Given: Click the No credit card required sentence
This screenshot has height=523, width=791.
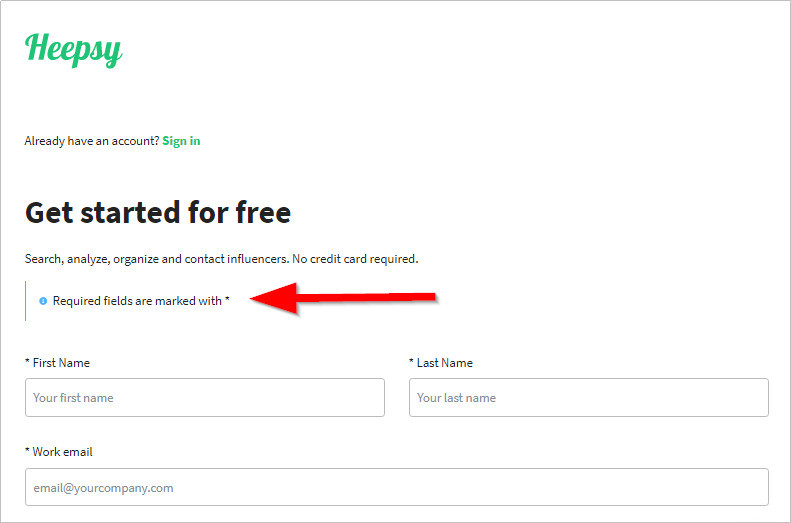Looking at the screenshot, I should tap(355, 259).
